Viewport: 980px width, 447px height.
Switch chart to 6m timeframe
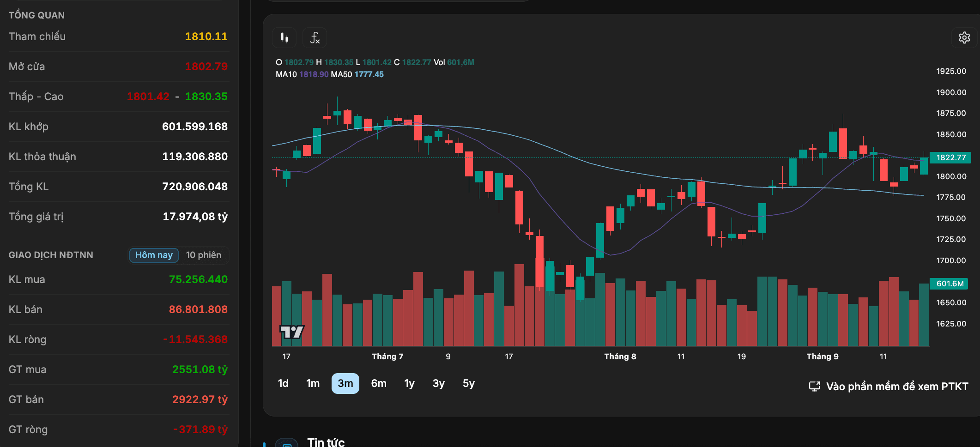point(379,383)
